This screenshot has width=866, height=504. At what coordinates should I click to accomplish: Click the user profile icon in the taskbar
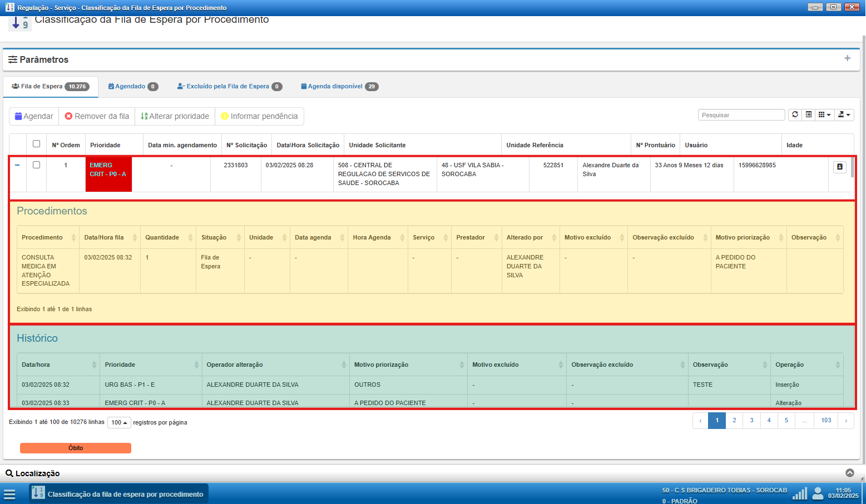click(818, 493)
